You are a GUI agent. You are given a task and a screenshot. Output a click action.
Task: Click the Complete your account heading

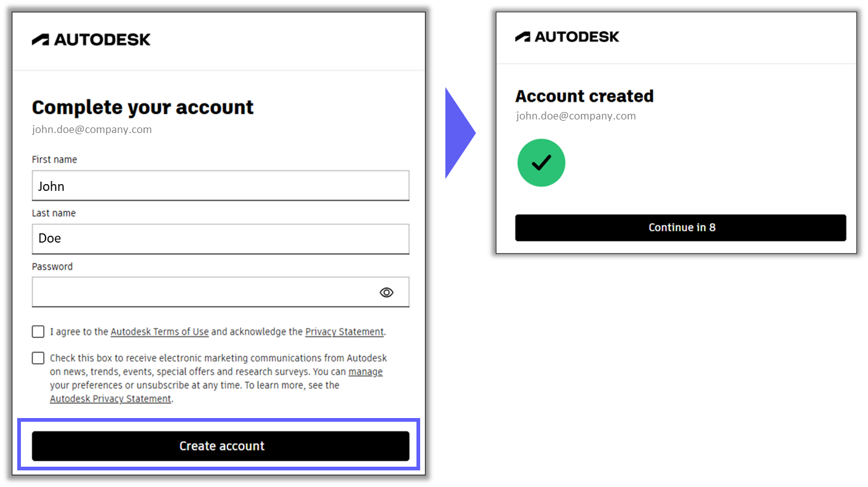click(x=143, y=108)
